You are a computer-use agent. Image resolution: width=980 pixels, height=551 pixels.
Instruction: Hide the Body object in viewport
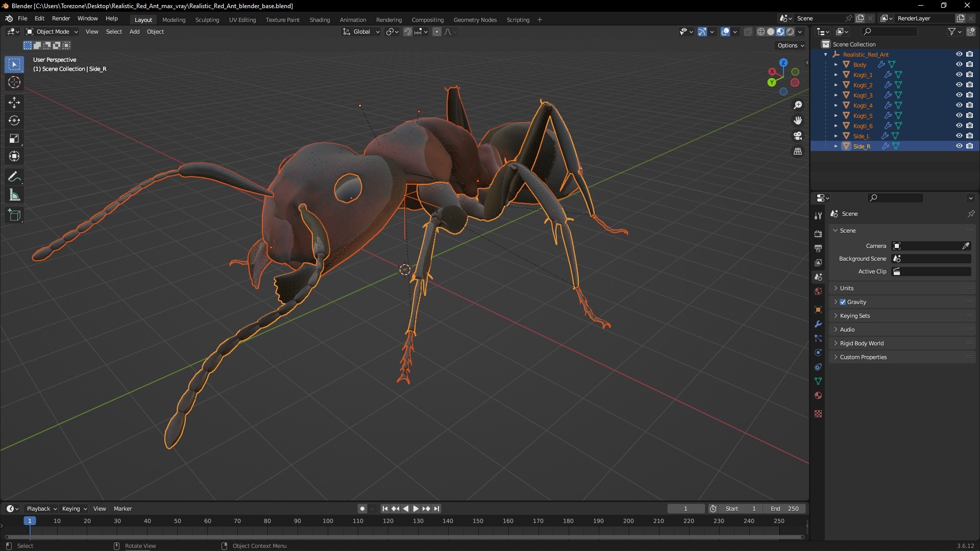pos(959,64)
